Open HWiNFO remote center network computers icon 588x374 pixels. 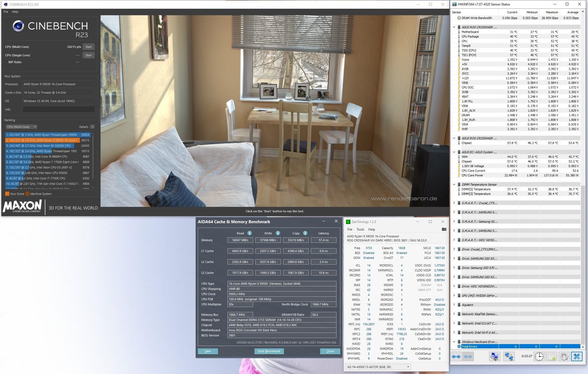(509, 357)
